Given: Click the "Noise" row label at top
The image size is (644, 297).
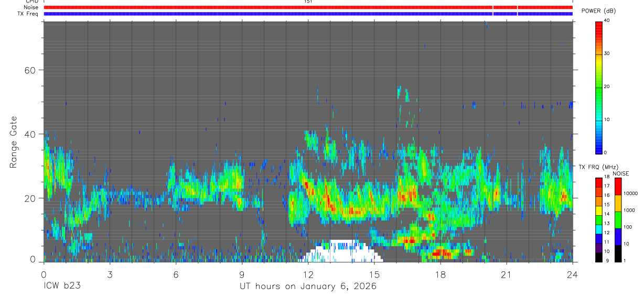Looking at the screenshot, I should (x=32, y=7).
